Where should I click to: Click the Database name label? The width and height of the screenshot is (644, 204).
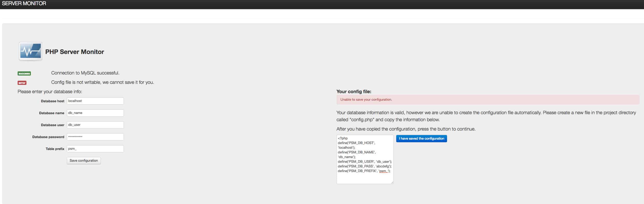tap(52, 113)
